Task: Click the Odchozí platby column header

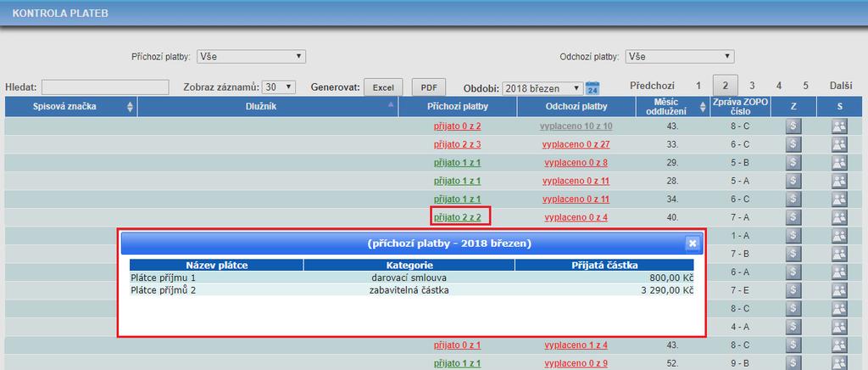Action: pyautogui.click(x=576, y=107)
